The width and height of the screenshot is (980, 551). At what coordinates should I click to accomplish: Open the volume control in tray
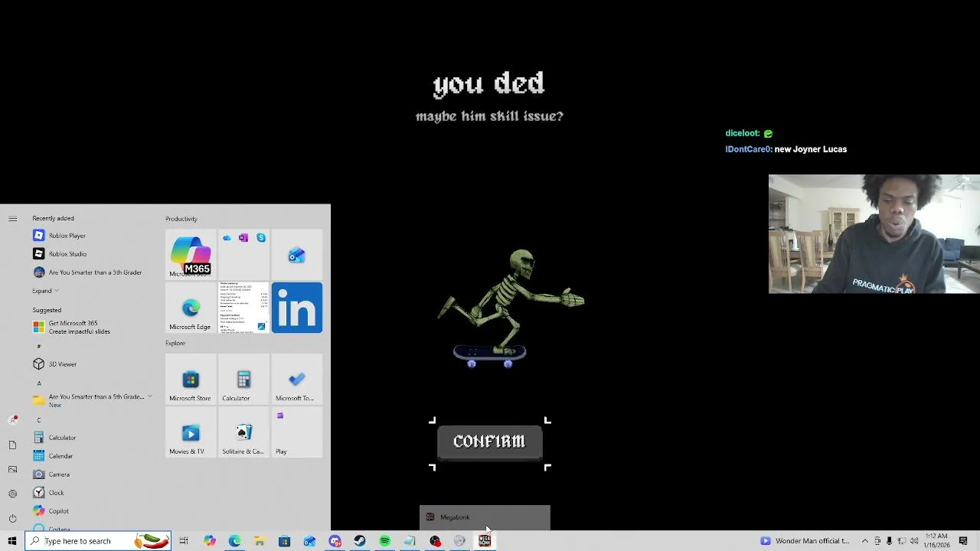click(x=914, y=541)
